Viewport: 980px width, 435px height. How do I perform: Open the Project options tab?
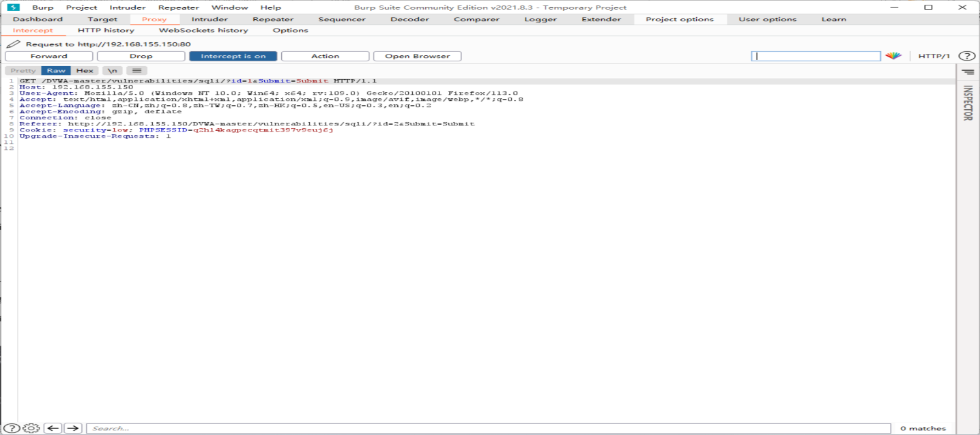coord(680,19)
